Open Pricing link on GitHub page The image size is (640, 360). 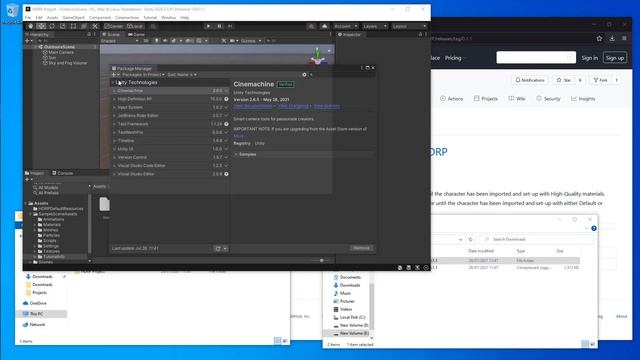pos(453,58)
